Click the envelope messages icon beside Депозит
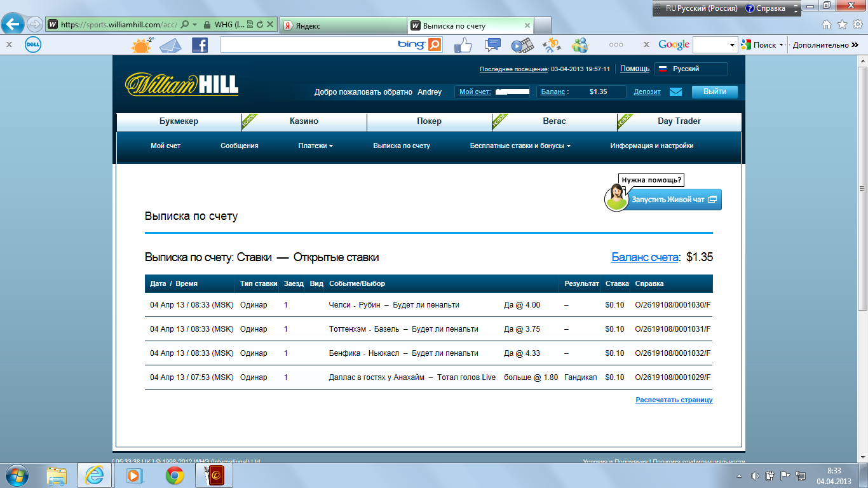868x488 pixels. [x=675, y=91]
